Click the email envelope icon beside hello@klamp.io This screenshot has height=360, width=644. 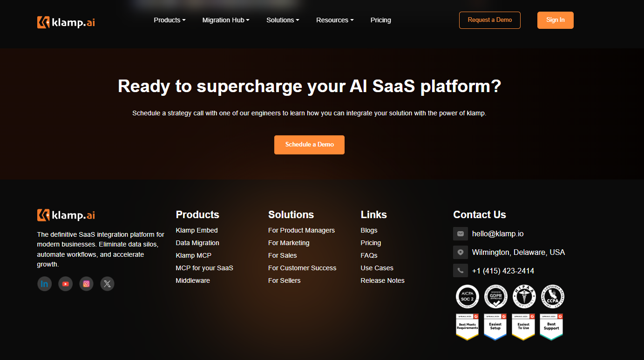460,233
